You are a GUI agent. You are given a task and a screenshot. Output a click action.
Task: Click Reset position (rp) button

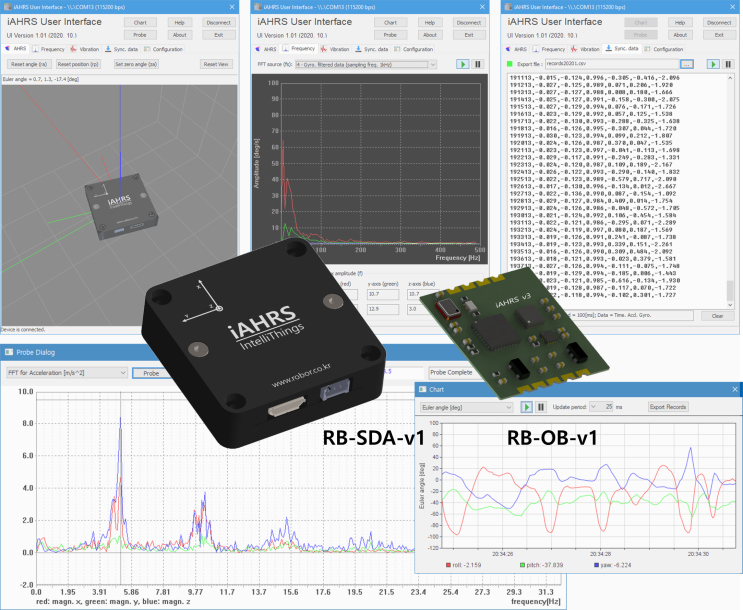pyautogui.click(x=78, y=64)
